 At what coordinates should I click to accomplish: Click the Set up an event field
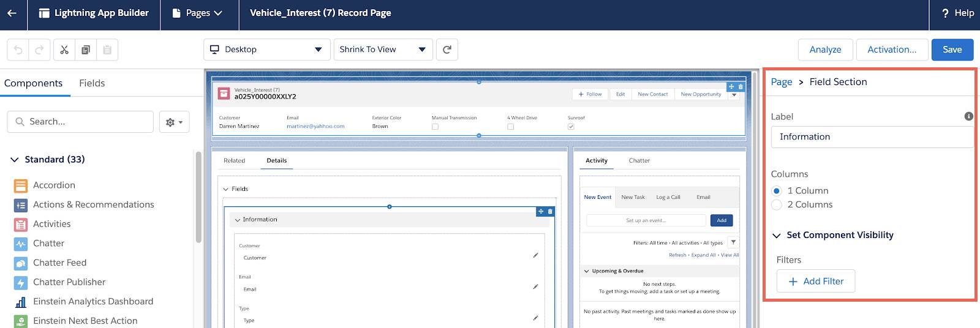[x=646, y=220]
